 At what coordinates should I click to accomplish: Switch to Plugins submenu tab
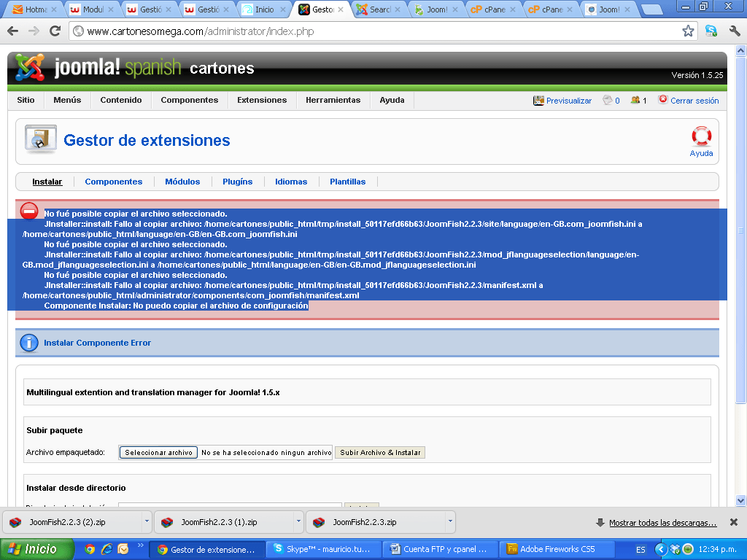237,182
